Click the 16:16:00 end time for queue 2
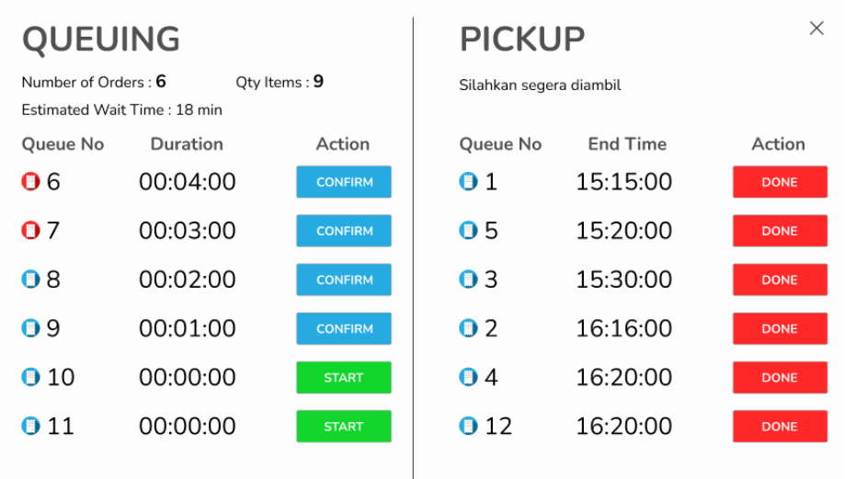This screenshot has height=479, width=868. click(624, 328)
